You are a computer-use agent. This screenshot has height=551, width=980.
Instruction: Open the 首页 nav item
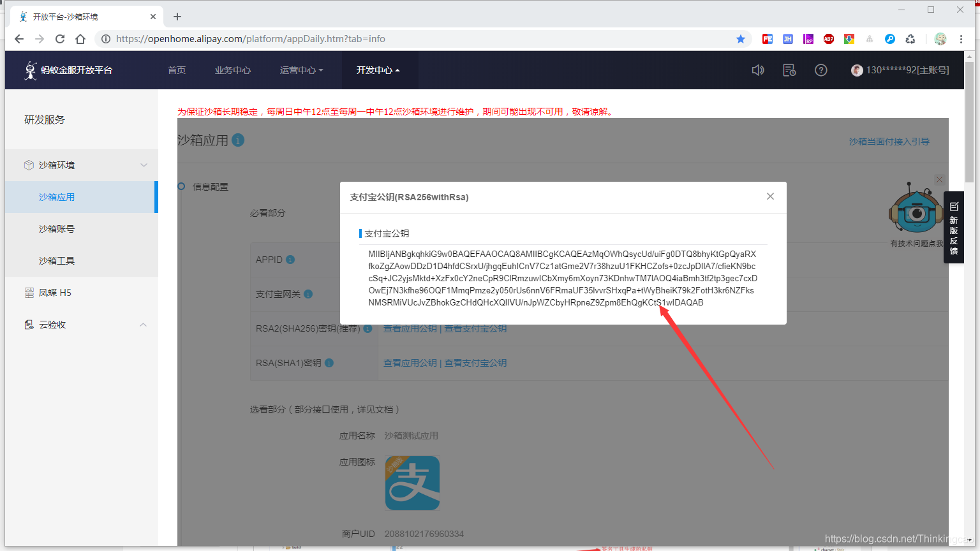coord(177,70)
